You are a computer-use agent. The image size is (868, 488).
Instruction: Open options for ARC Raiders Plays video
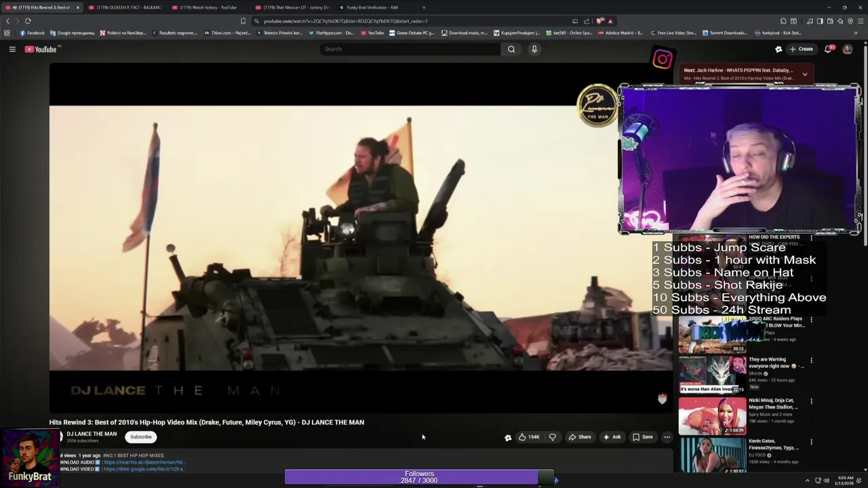pyautogui.click(x=811, y=320)
